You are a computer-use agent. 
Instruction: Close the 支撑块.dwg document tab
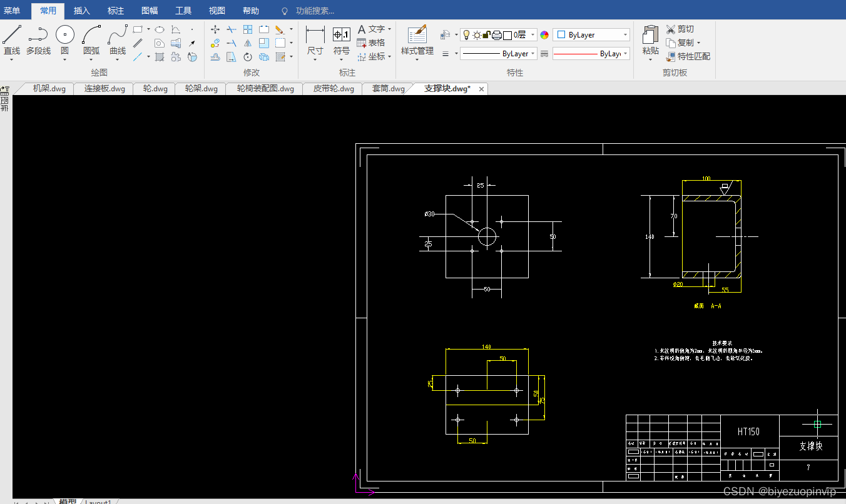click(481, 89)
